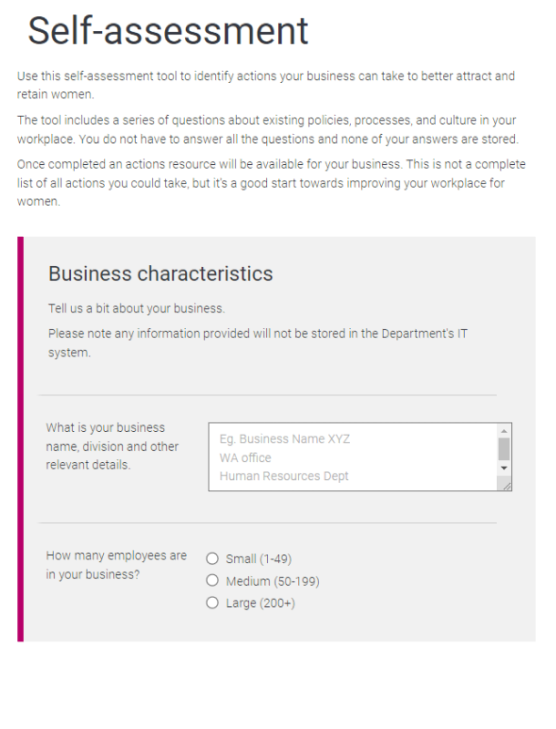Click the "Tell us a bit about your business" text

136,308
